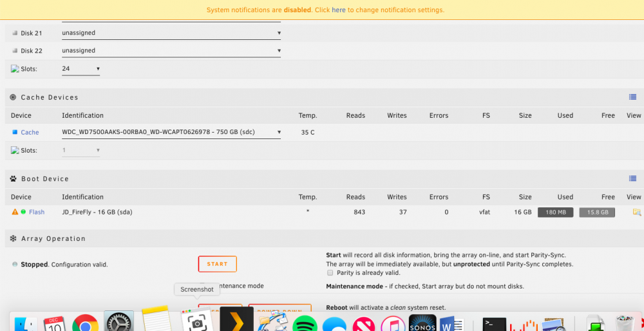Click the 15.8 GB free space bar
This screenshot has height=331, width=644.
pos(597,213)
